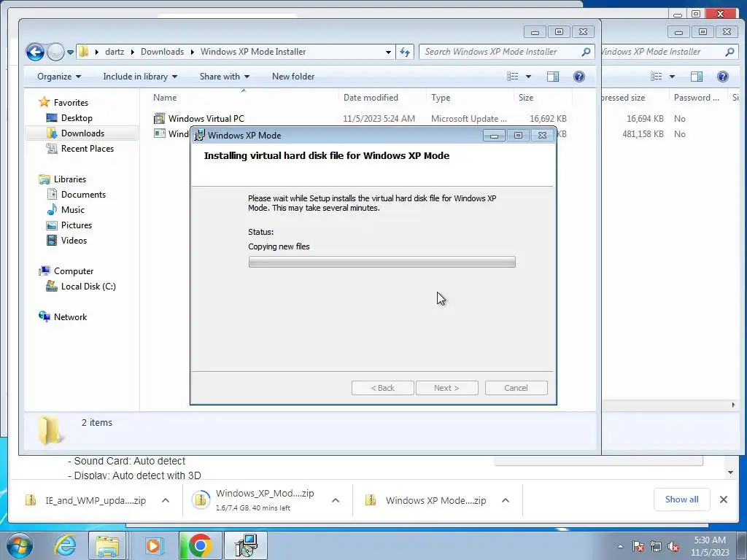The height and width of the screenshot is (560, 747).
Task: Click Downloads in the address breadcrumb
Action: tap(162, 52)
